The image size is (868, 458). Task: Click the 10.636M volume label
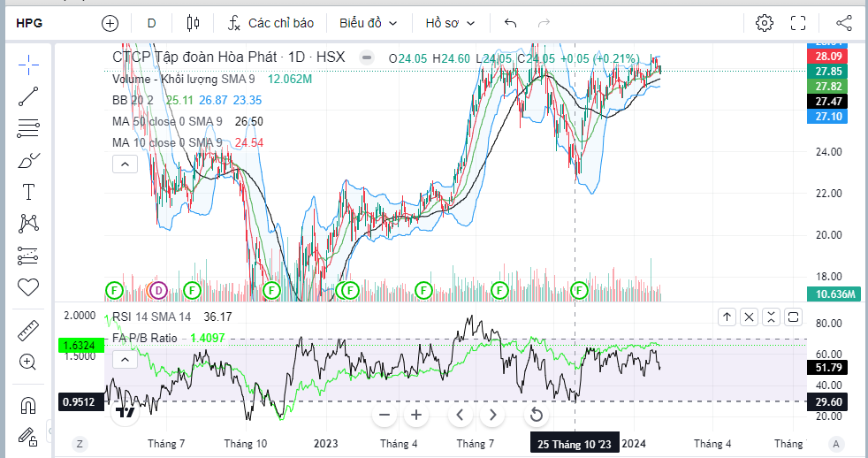pyautogui.click(x=834, y=294)
